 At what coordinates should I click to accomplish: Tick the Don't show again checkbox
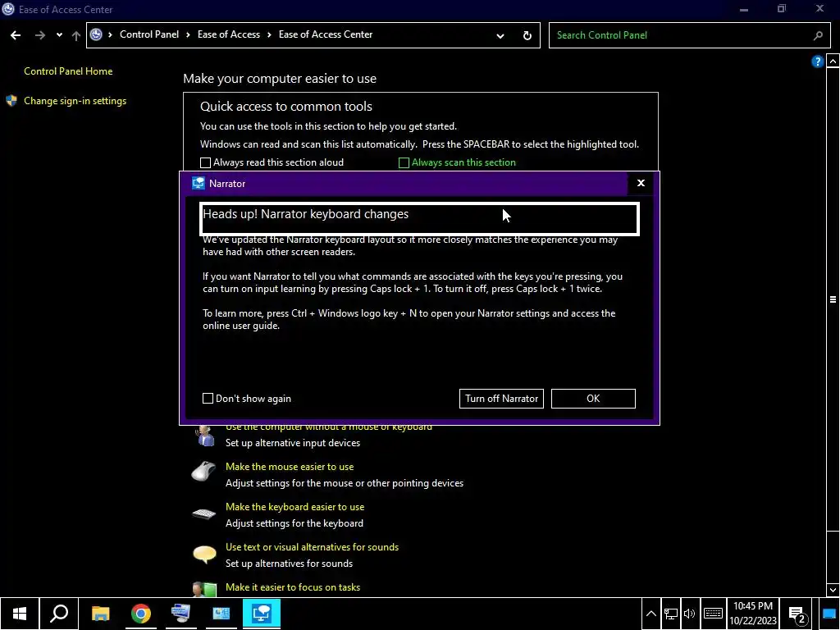208,399
